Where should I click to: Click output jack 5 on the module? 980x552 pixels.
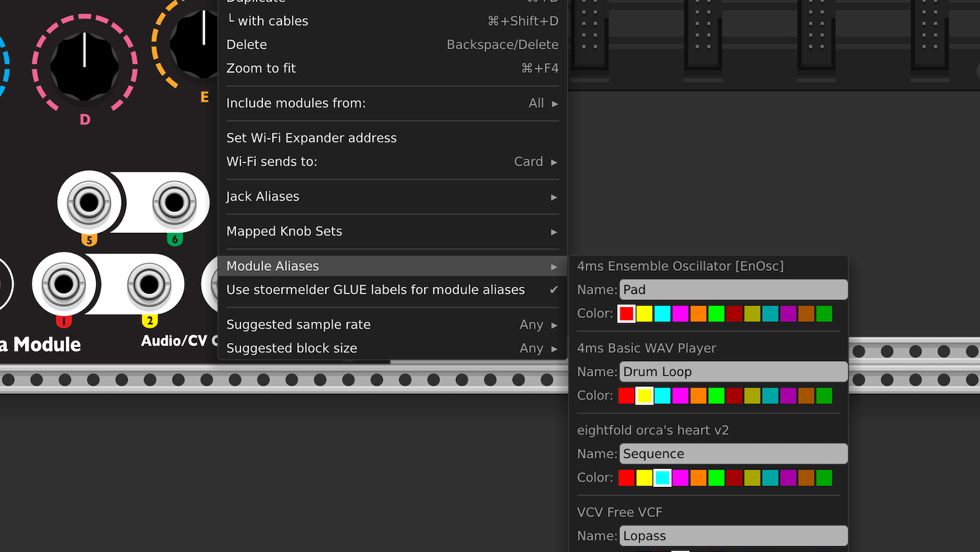(x=88, y=202)
